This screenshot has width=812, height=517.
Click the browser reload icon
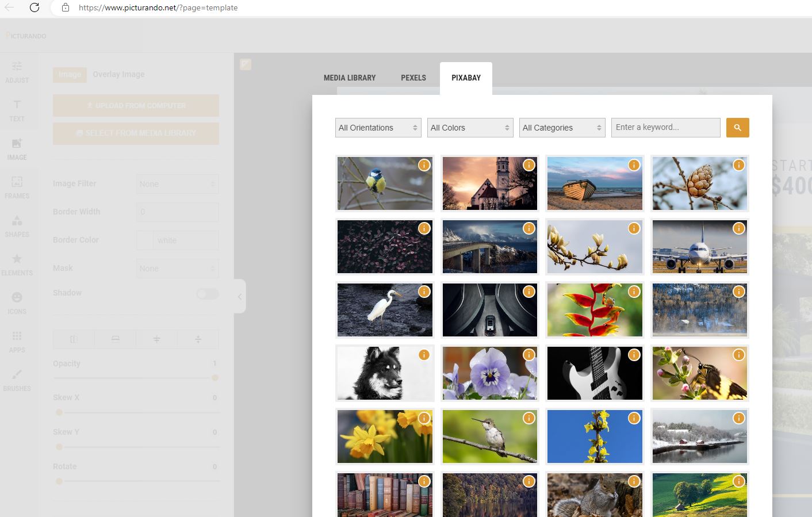click(x=35, y=7)
